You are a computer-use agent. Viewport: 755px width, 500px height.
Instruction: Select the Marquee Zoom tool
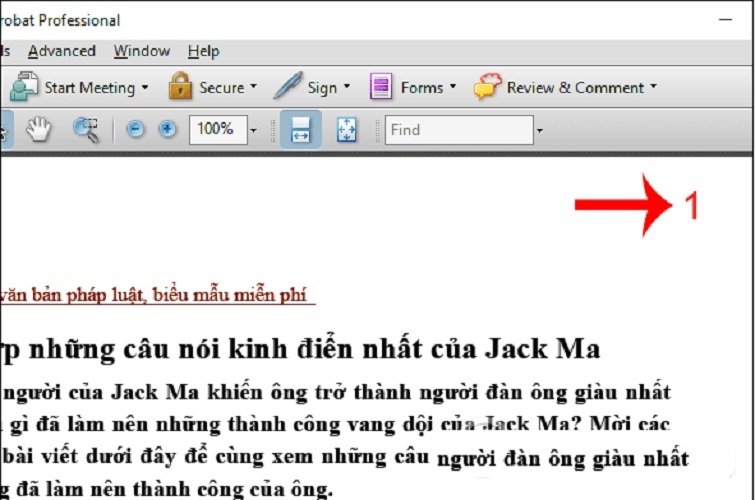[86, 130]
